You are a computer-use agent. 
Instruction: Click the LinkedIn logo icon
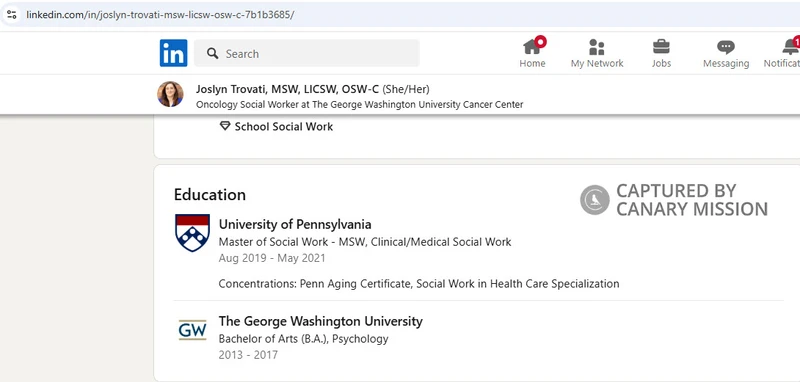pos(173,53)
